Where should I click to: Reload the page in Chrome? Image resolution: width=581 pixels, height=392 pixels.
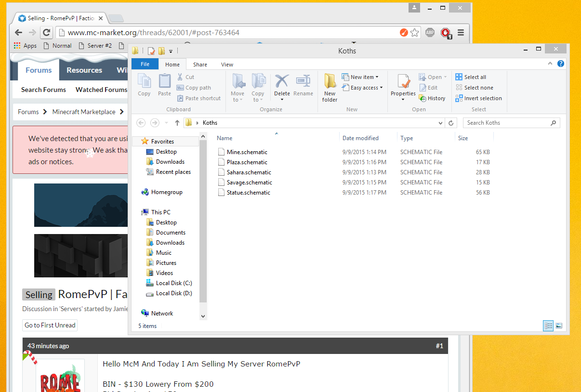coord(46,33)
